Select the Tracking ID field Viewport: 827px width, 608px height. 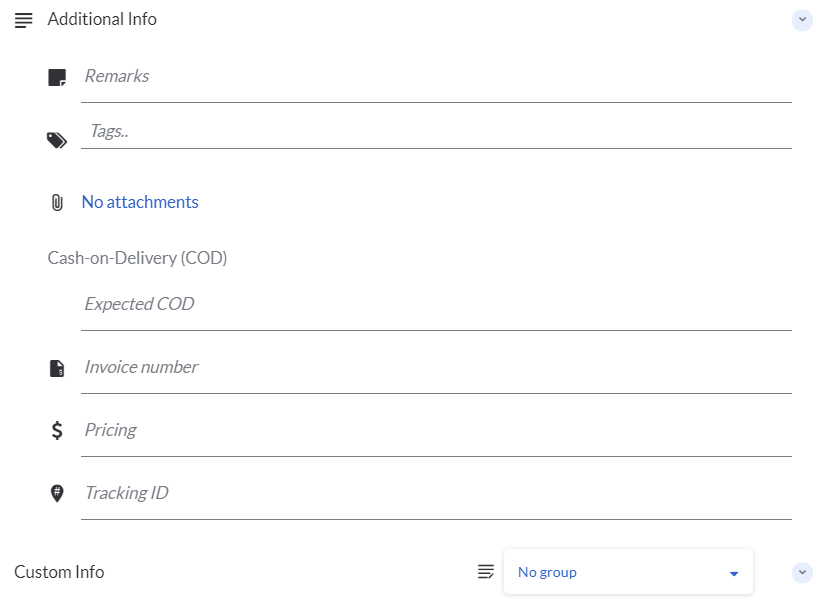(x=436, y=494)
